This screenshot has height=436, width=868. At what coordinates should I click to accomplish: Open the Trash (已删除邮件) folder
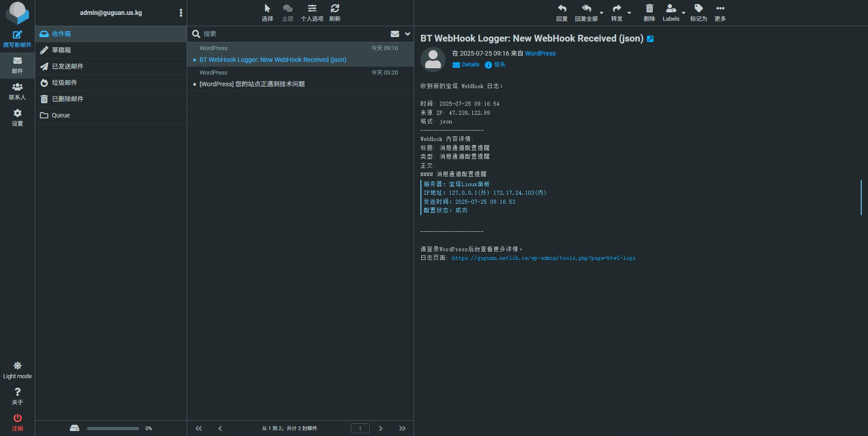(111, 99)
